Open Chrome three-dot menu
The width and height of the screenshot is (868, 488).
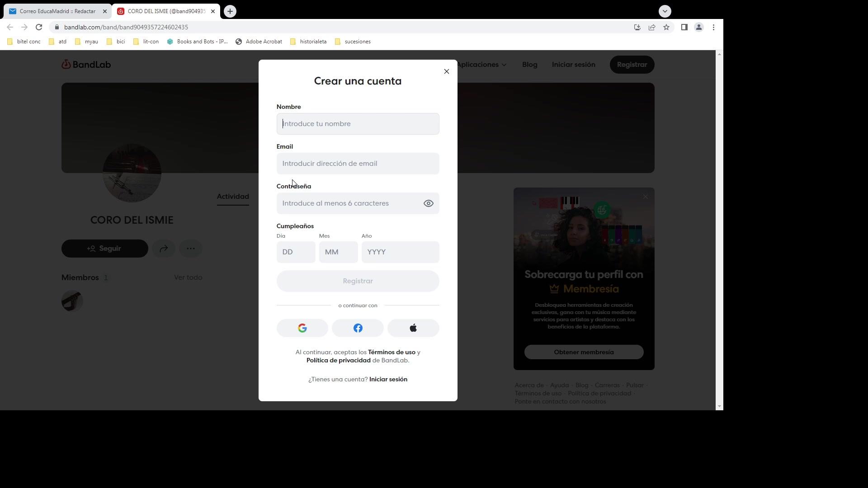[x=713, y=27]
